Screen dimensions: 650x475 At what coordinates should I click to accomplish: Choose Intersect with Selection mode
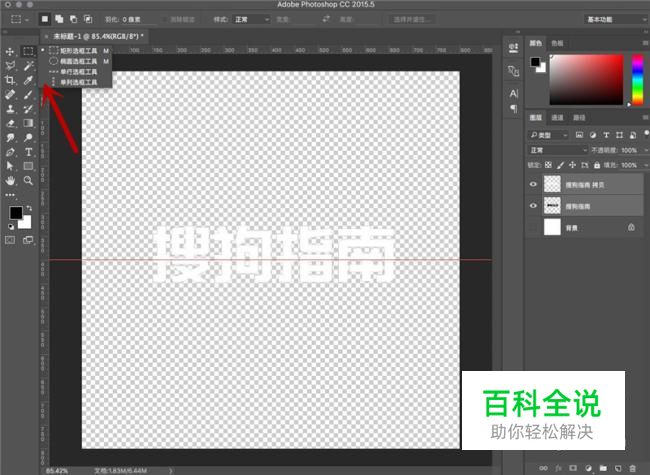tap(88, 19)
